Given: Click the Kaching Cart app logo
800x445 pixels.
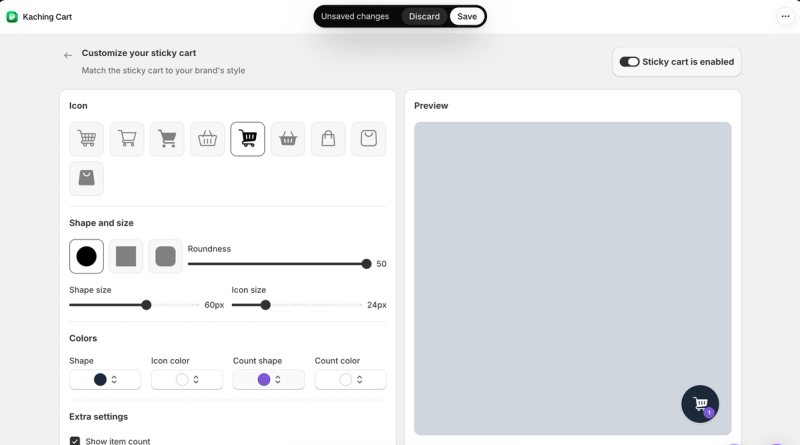Looking at the screenshot, I should (x=12, y=17).
